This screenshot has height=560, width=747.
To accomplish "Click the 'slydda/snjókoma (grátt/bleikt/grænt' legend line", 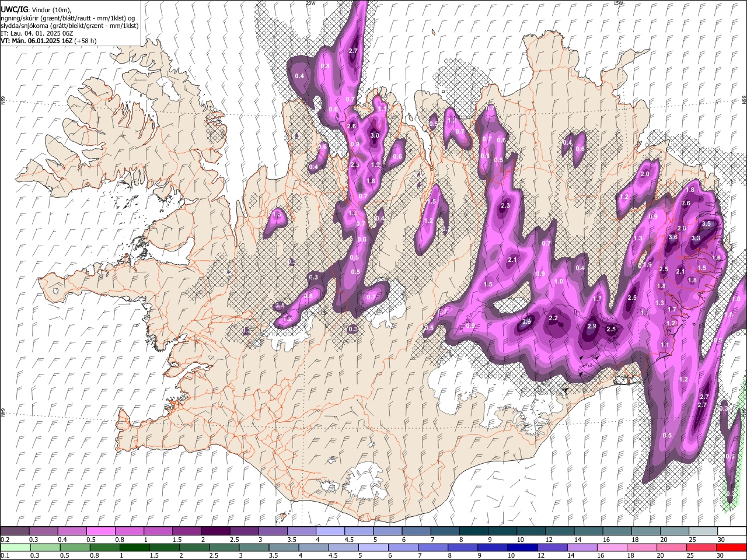I will pos(69,26).
